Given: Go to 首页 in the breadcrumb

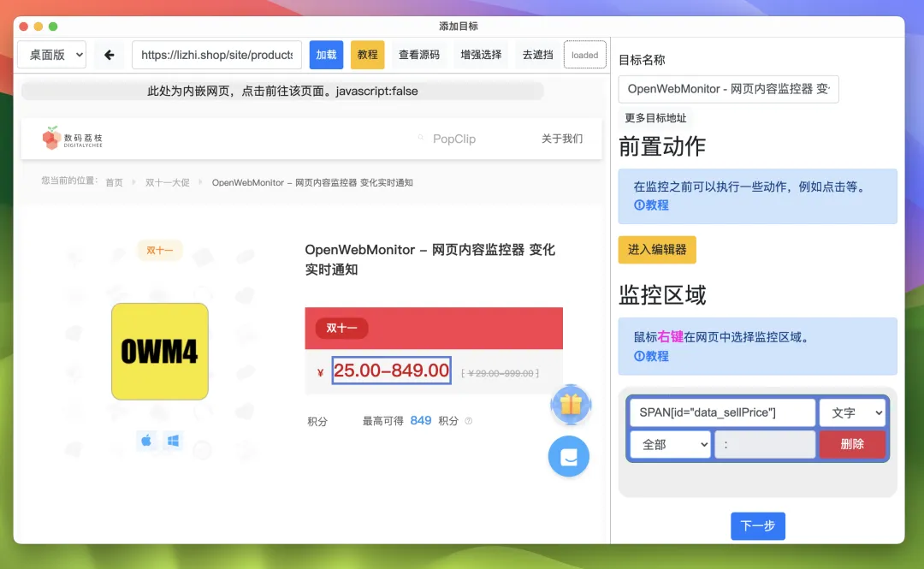Looking at the screenshot, I should tap(114, 182).
